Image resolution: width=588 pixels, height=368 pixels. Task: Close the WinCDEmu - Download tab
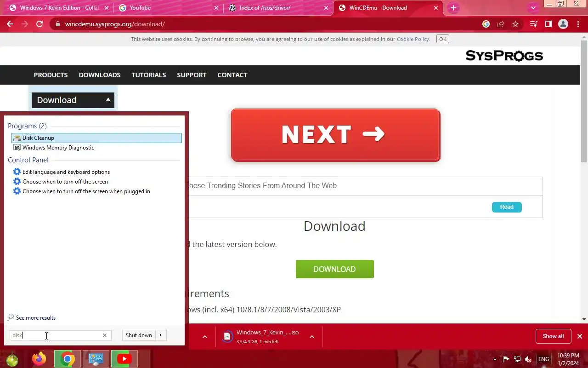tap(436, 8)
